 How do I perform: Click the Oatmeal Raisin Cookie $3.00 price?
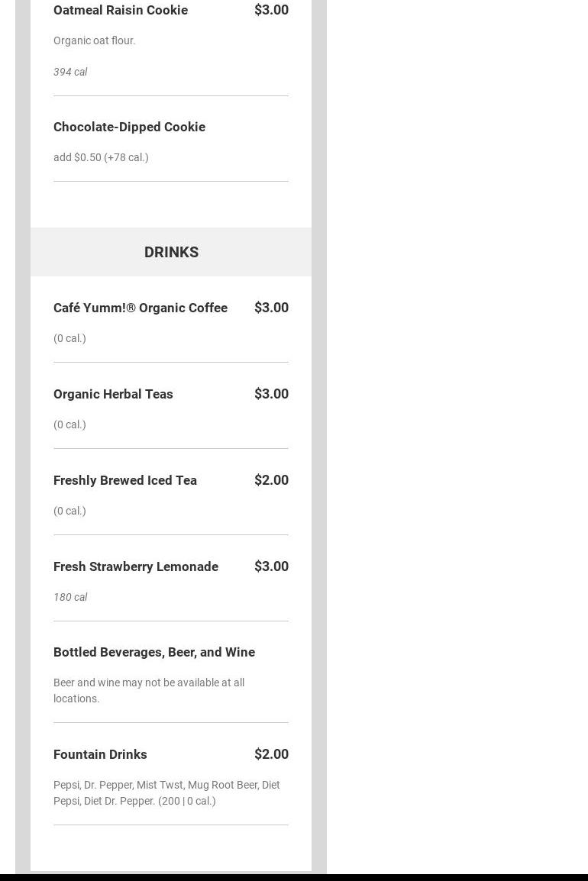[271, 10]
